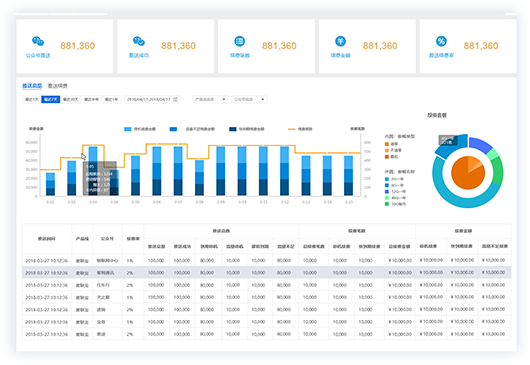The width and height of the screenshot is (530, 365).
Task: Click the 2018/04/17 date range field
Action: 152,99
